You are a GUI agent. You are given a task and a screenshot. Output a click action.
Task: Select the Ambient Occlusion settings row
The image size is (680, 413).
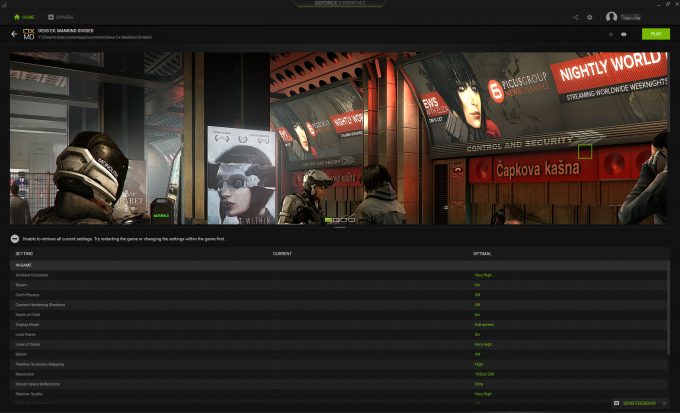(x=340, y=274)
